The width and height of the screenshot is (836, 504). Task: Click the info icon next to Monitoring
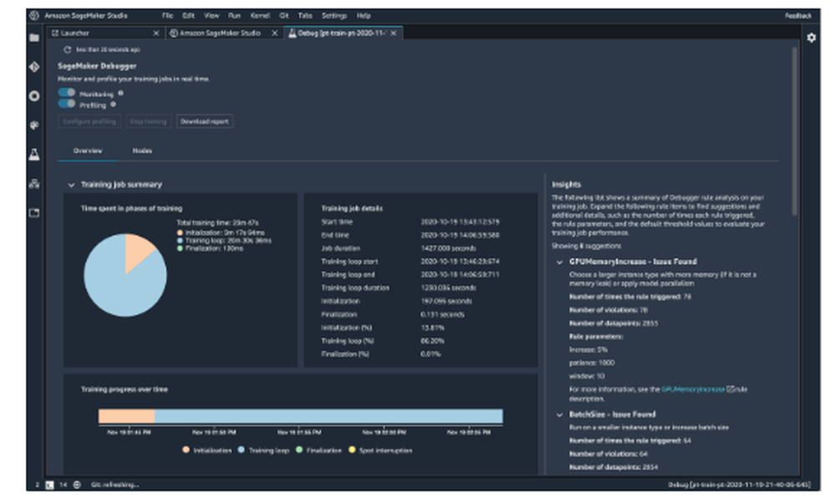coord(120,94)
